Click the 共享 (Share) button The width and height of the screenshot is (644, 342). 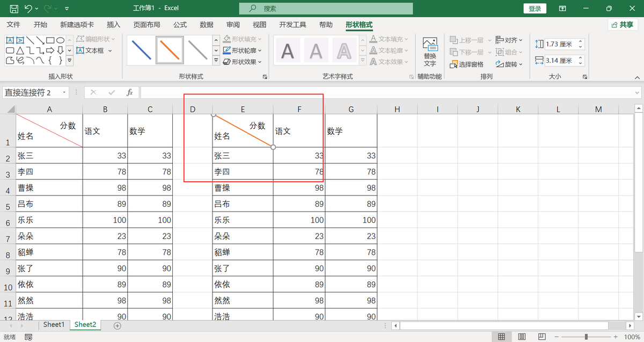coord(622,25)
